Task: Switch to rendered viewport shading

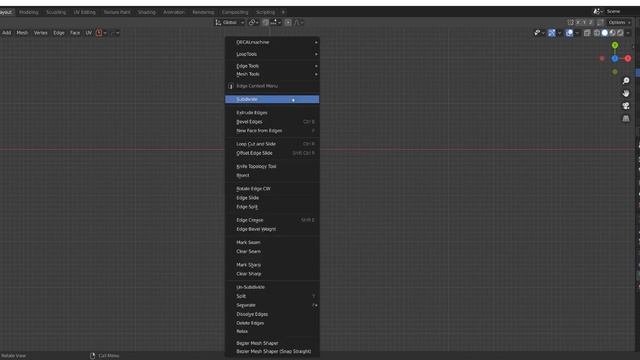Action: coord(620,33)
